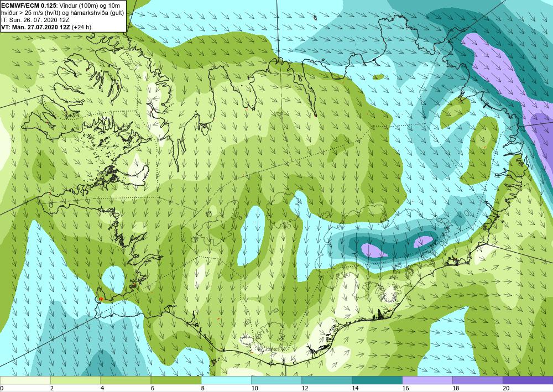Click the legend scale label "18"
This screenshot has height=392, width=553.
[x=455, y=388]
